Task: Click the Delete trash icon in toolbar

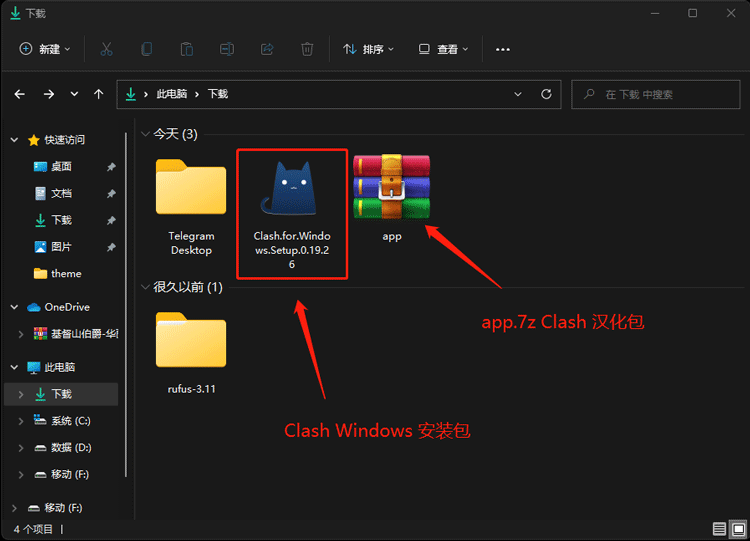Action: (307, 49)
